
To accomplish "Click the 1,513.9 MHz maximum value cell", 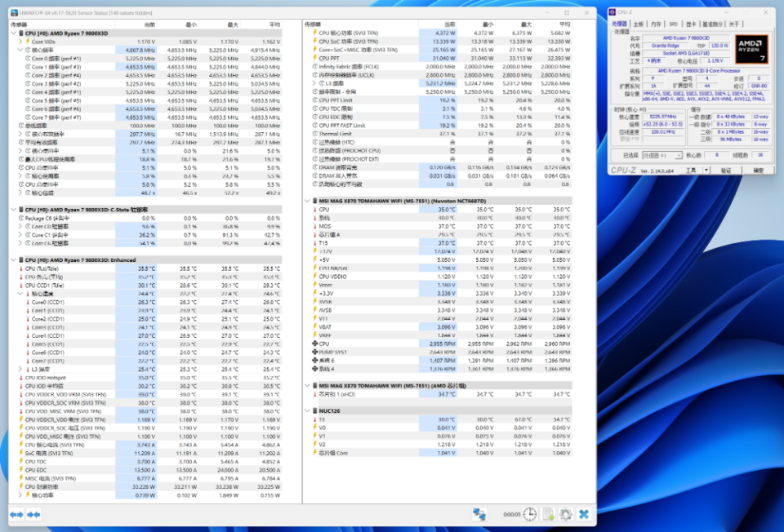I will click(224, 134).
